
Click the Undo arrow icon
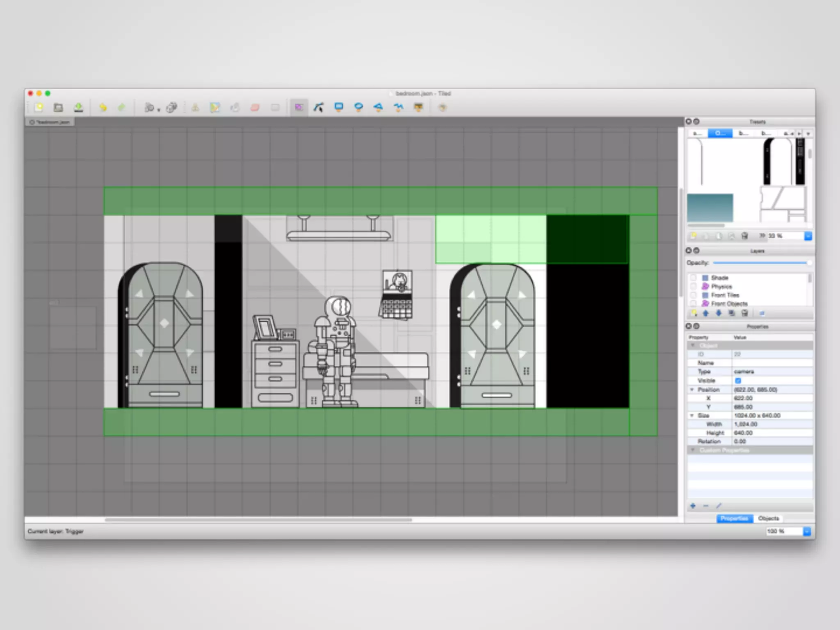103,107
